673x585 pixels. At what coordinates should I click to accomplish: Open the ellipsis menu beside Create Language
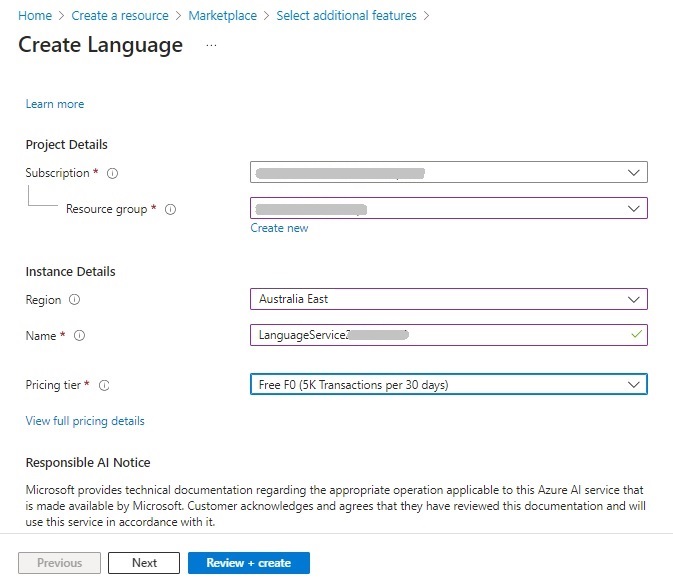[x=211, y=46]
